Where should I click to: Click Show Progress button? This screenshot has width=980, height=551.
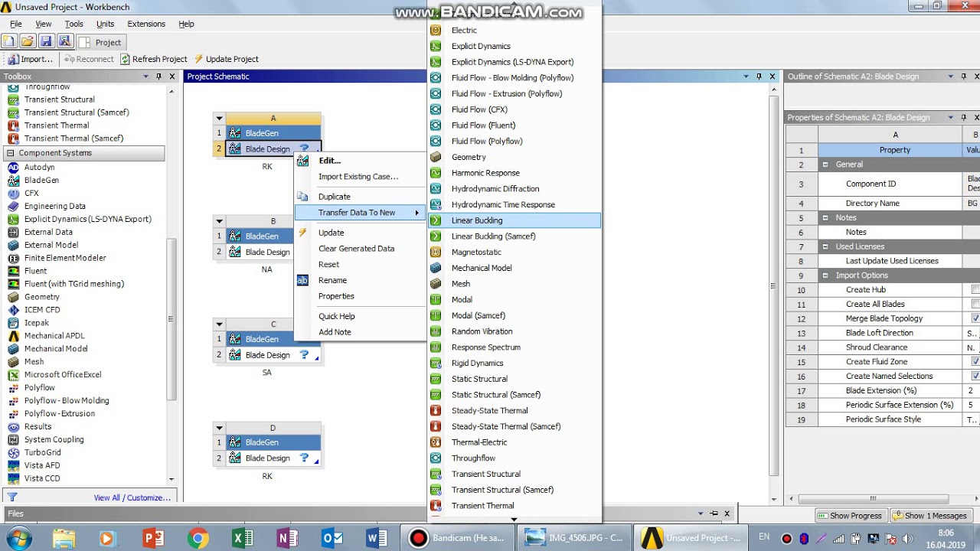point(849,516)
